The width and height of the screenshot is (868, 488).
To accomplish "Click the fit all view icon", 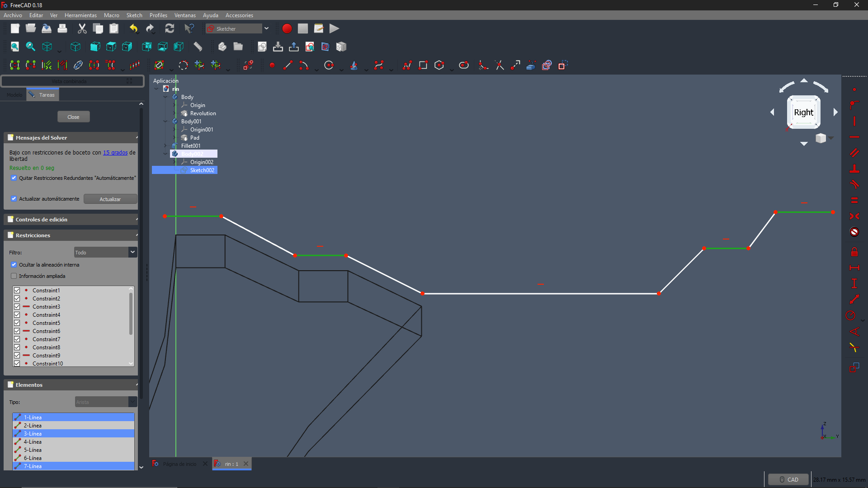I will tap(14, 47).
